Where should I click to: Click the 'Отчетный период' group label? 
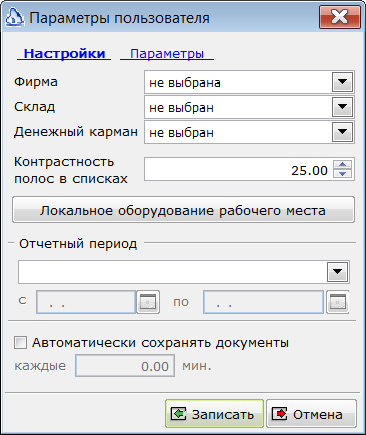click(78, 244)
